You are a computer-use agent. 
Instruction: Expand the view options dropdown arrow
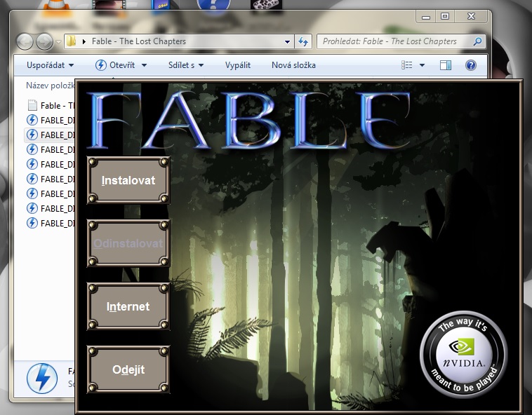422,65
